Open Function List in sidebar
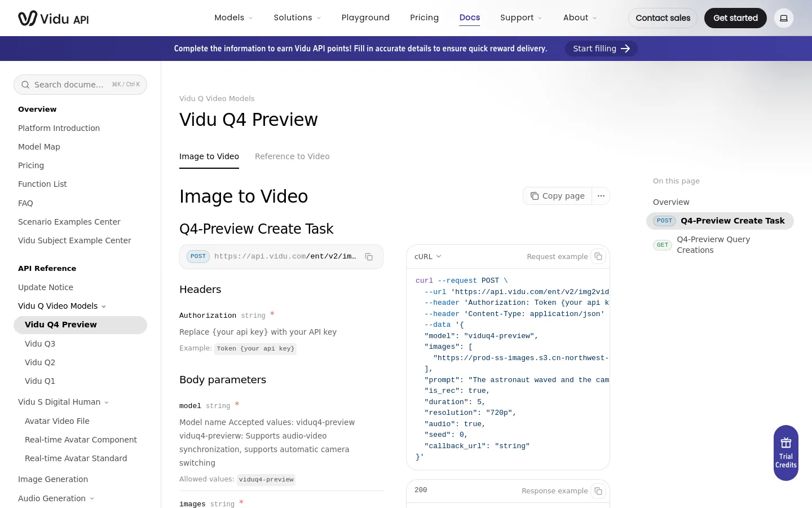The width and height of the screenshot is (812, 508). [x=42, y=184]
